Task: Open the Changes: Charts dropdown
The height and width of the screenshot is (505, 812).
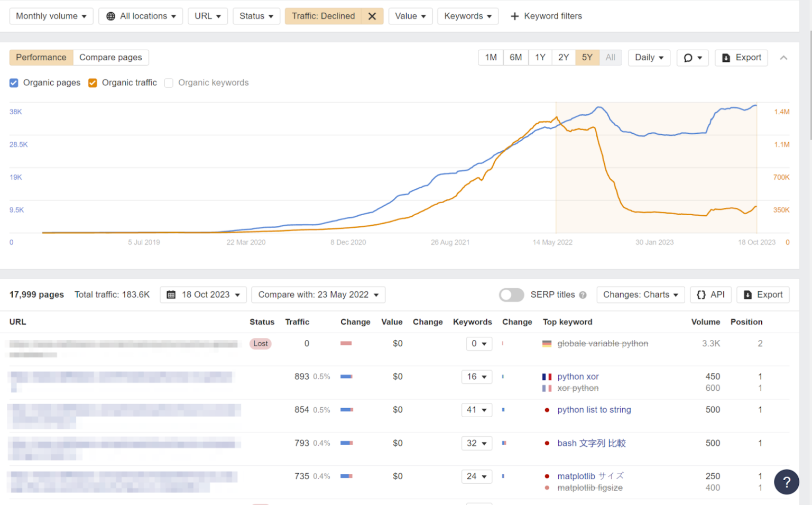Action: (x=640, y=295)
